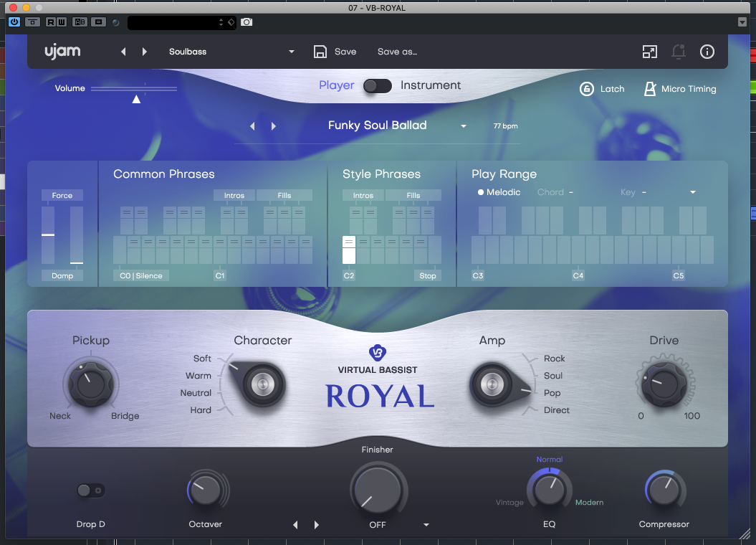Select the Intros tab in Common Phrases
The image size is (756, 545).
pyautogui.click(x=234, y=195)
